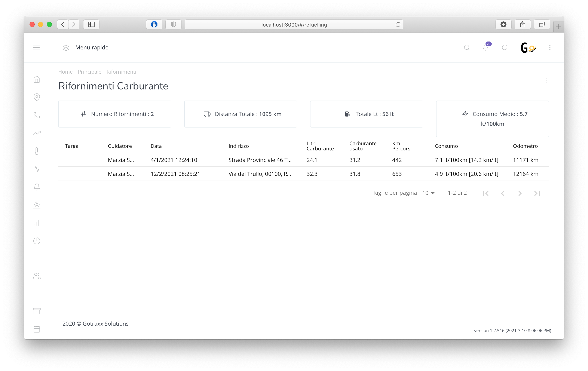588x371 pixels.
Task: Go to last page of table
Action: pos(537,193)
